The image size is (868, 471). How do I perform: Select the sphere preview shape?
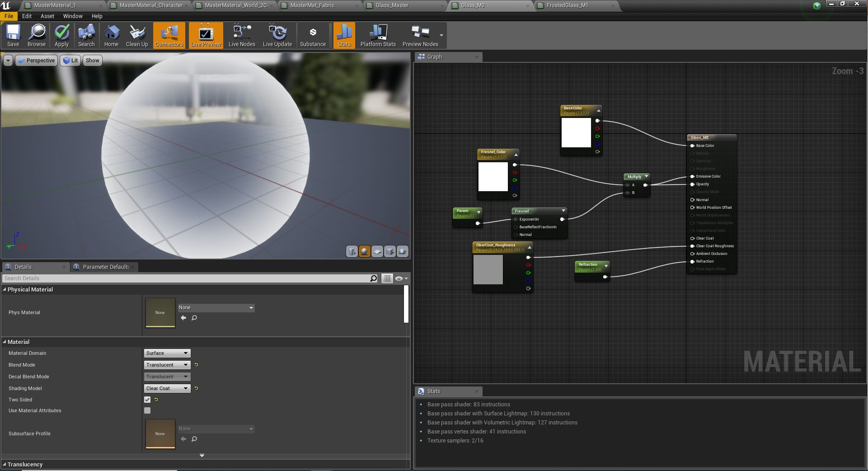click(x=364, y=252)
